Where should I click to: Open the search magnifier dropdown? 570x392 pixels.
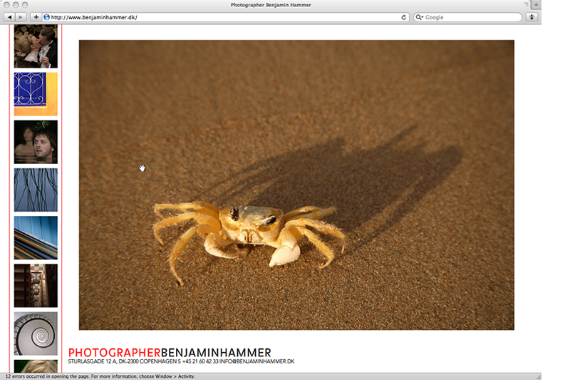(420, 17)
